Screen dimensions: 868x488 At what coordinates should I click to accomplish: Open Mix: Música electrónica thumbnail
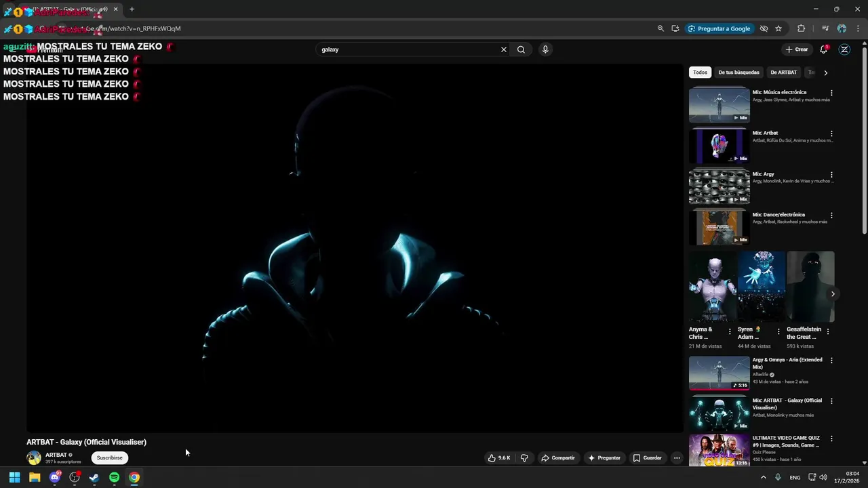point(719,104)
